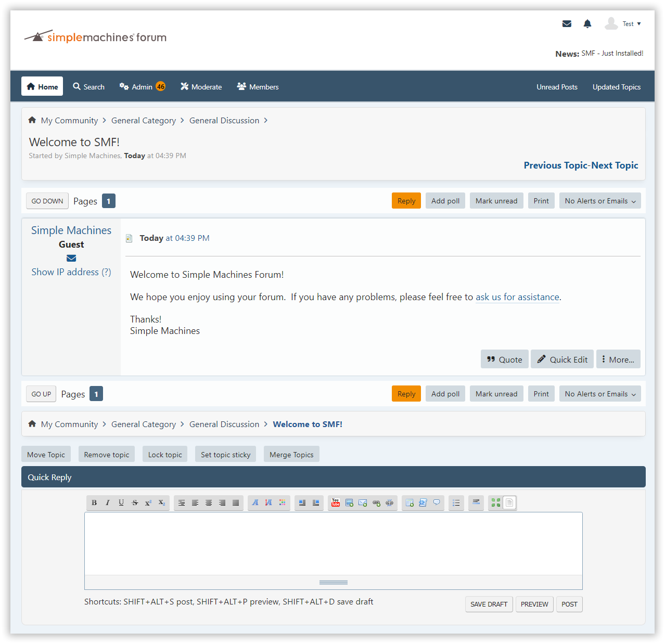Viewport: 665px width, 644px height.
Task: Expand the More... post options menu
Action: [x=618, y=359]
